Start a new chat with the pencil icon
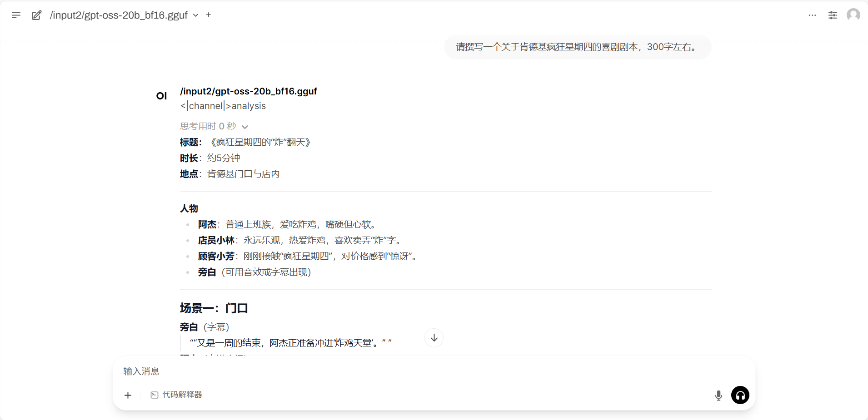The width and height of the screenshot is (868, 420). click(x=36, y=15)
